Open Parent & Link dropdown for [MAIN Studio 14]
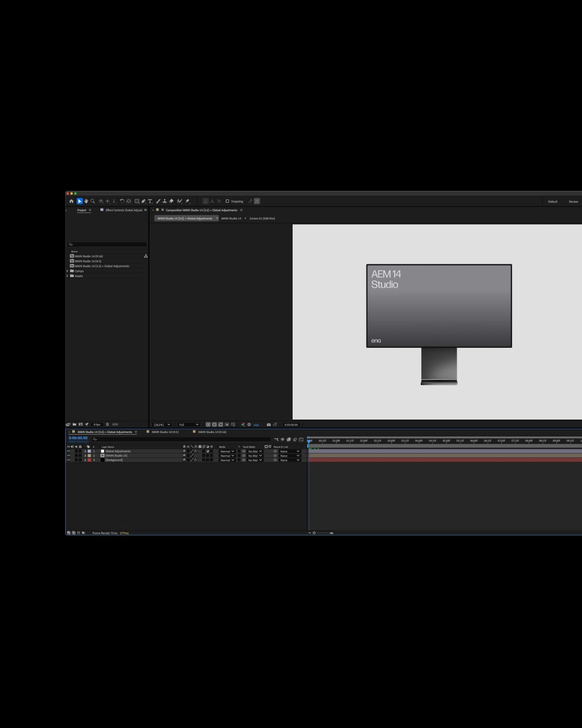This screenshot has width=582, height=728. pos(289,456)
